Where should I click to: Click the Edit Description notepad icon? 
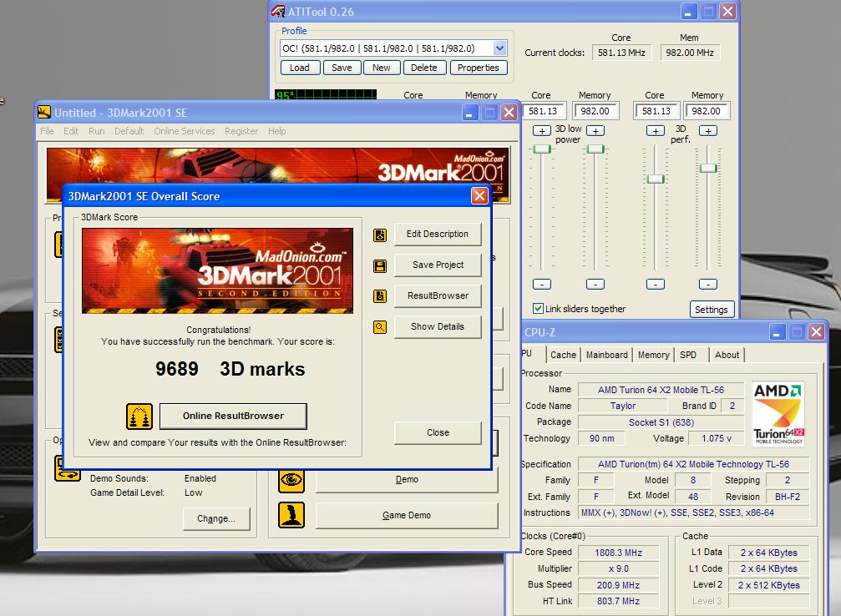[x=380, y=235]
